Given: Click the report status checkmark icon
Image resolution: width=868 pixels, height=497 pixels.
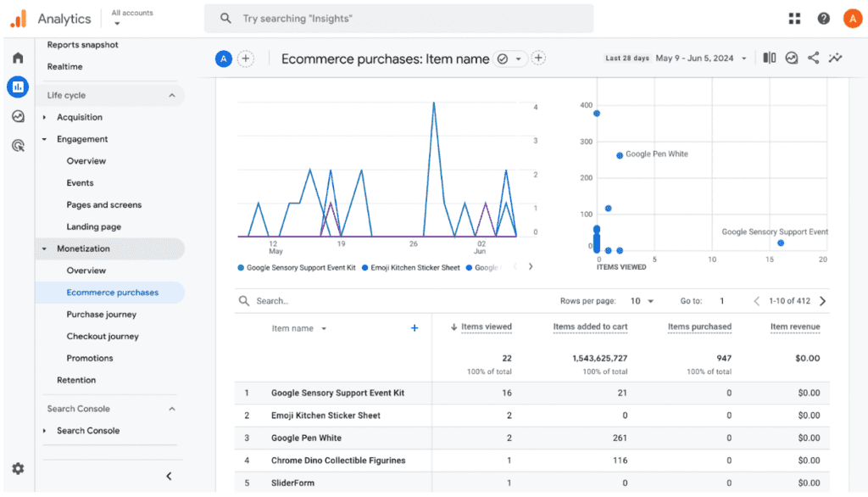Looking at the screenshot, I should 503,59.
